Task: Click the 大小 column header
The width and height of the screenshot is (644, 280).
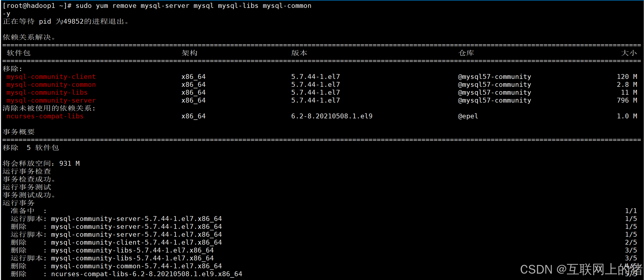Action: (629, 53)
